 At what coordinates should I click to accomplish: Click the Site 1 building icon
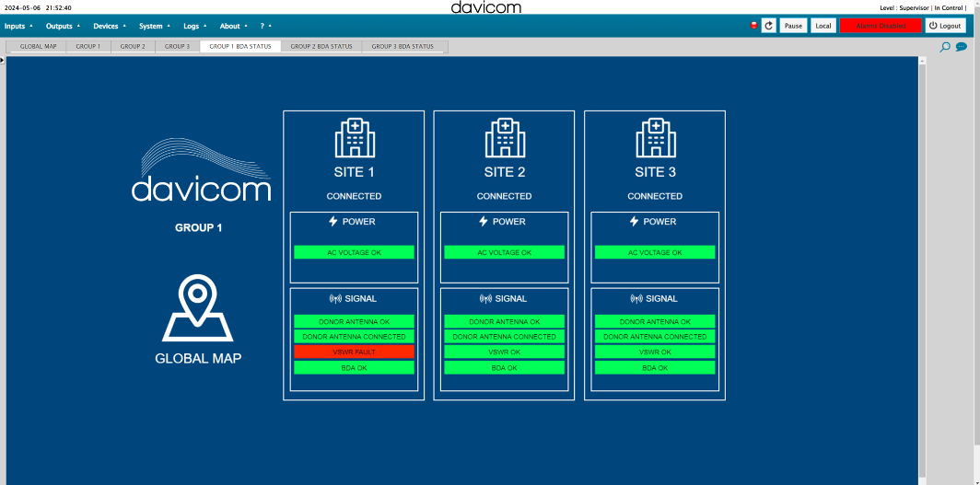pyautogui.click(x=354, y=138)
